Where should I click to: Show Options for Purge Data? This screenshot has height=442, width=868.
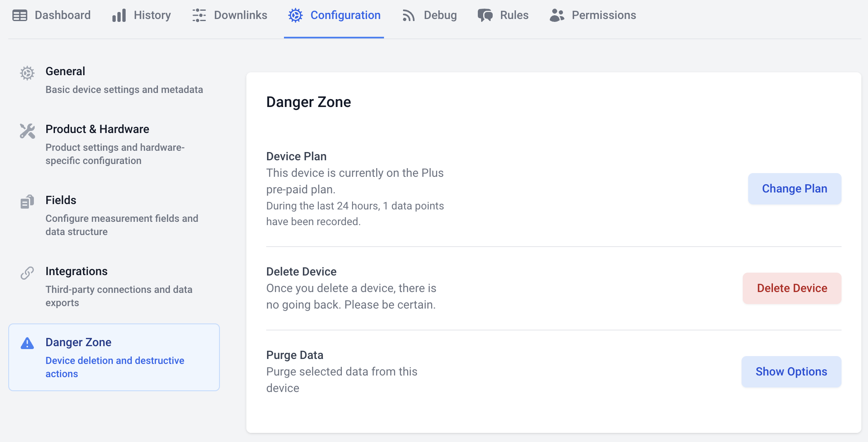tap(791, 372)
